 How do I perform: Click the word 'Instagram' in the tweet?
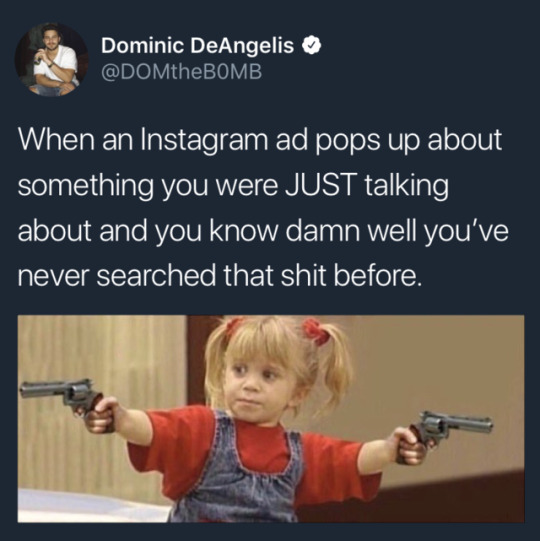click(204, 140)
